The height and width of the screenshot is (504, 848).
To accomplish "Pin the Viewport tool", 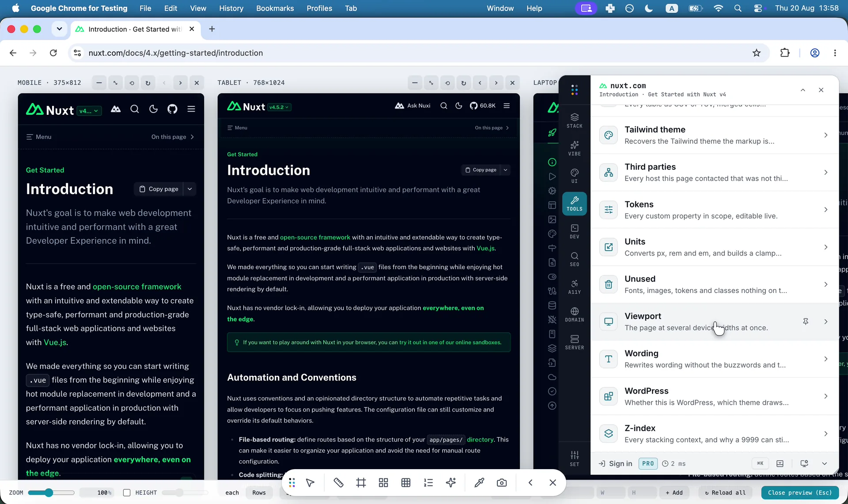I will tap(806, 322).
